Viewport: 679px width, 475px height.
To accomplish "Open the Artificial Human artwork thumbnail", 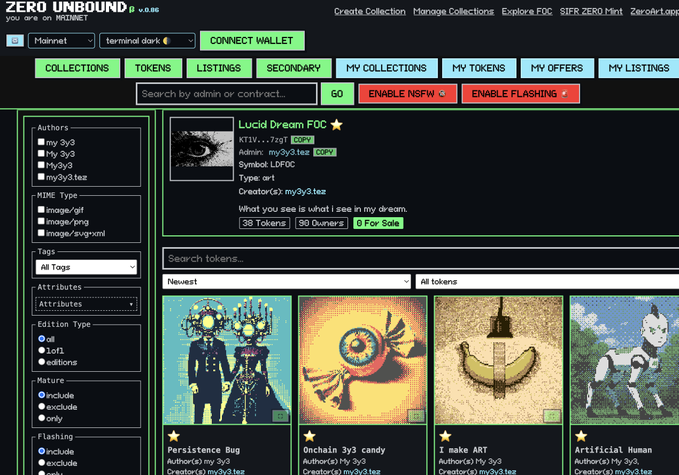I will [x=624, y=360].
